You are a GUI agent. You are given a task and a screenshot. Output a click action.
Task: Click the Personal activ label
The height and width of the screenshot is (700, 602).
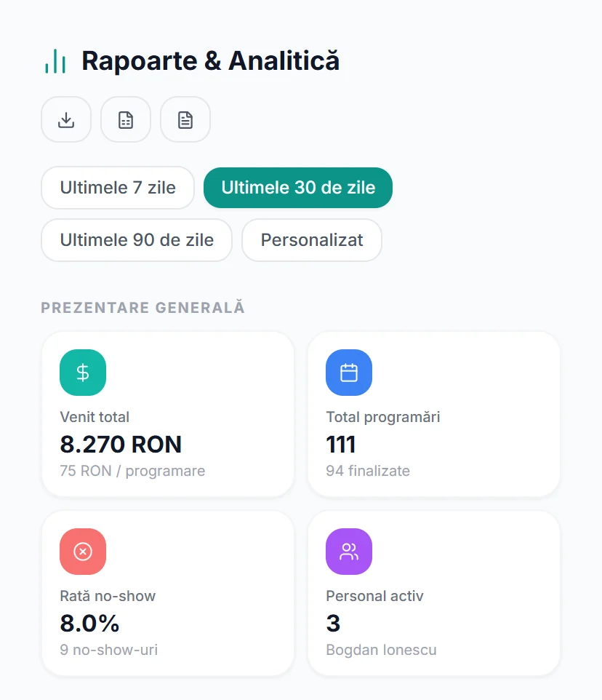coord(374,596)
